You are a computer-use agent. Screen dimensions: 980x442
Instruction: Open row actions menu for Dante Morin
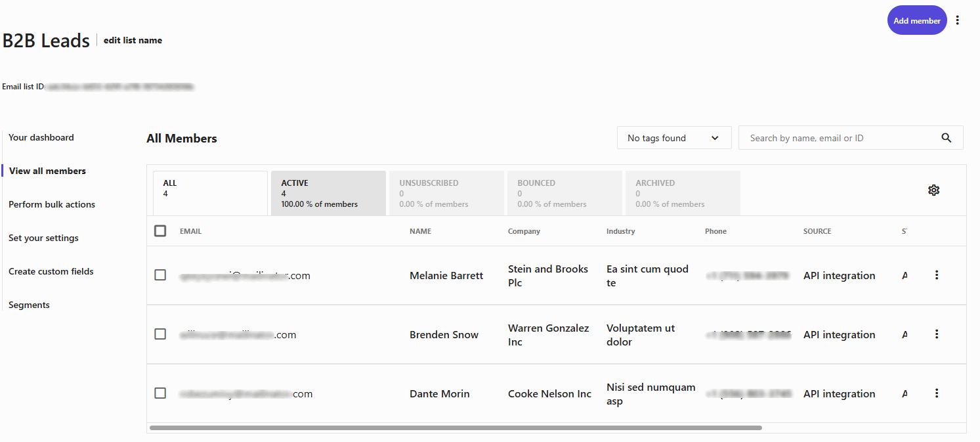[937, 393]
